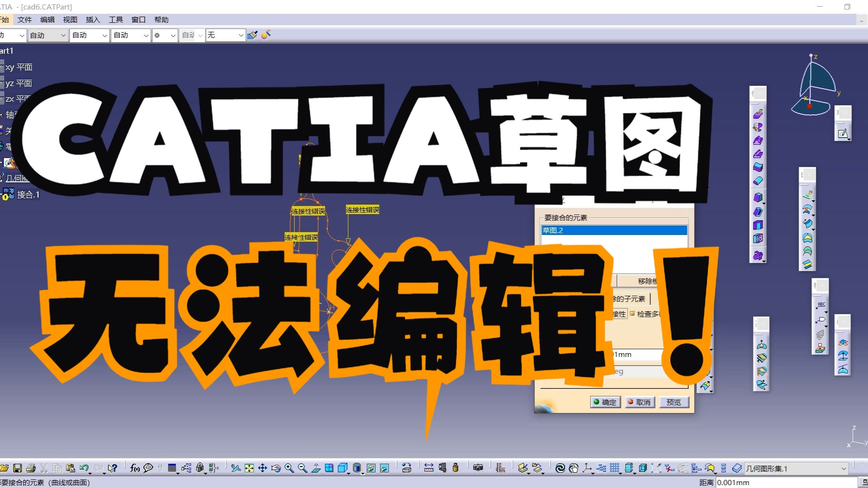Open the Formula f(x) tool
The image size is (868, 488).
coord(134,468)
